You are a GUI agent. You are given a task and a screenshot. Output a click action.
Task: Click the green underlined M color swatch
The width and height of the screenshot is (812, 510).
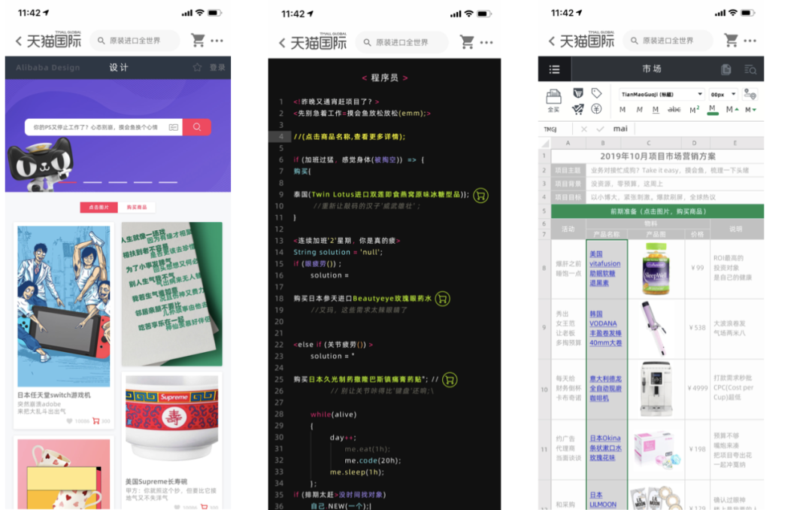pos(712,110)
